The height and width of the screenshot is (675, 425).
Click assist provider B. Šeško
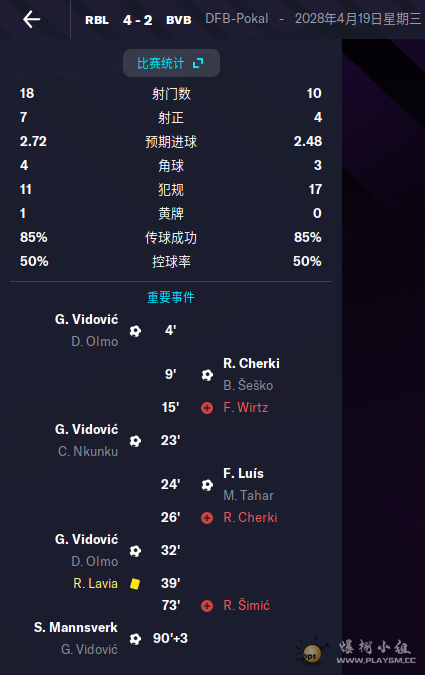(x=248, y=385)
